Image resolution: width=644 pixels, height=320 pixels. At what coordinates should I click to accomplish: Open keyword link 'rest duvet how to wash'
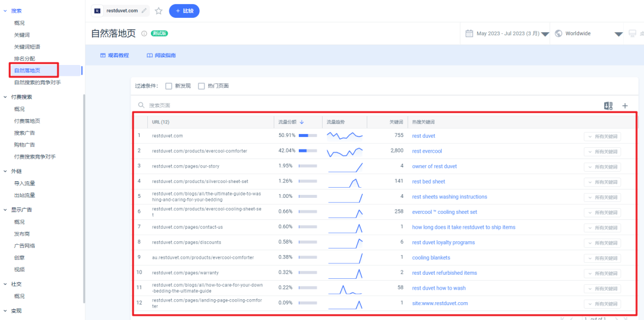(x=439, y=288)
